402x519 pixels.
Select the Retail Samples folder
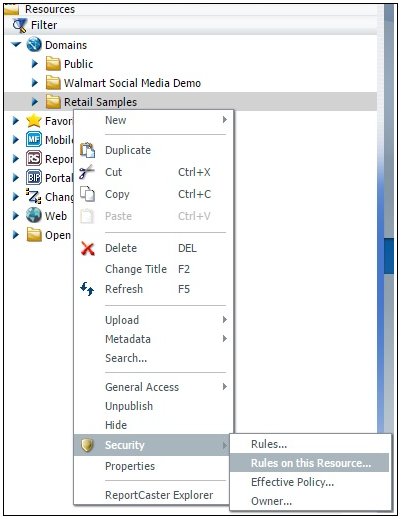[100, 102]
